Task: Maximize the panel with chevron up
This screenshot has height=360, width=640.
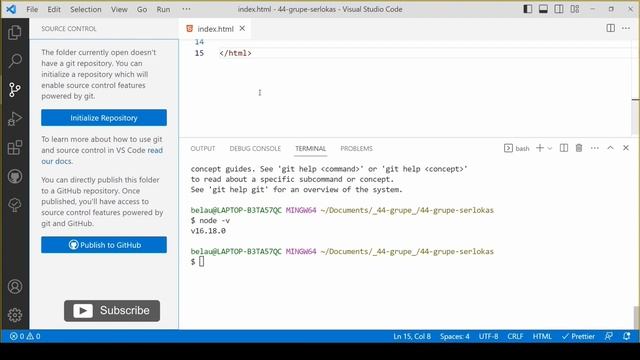Action: (610, 148)
